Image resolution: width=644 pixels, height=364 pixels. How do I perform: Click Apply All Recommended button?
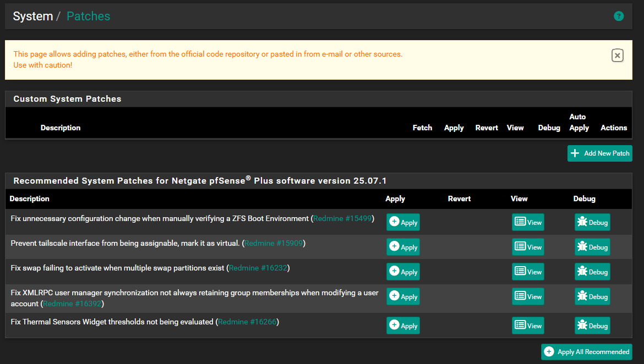586,352
